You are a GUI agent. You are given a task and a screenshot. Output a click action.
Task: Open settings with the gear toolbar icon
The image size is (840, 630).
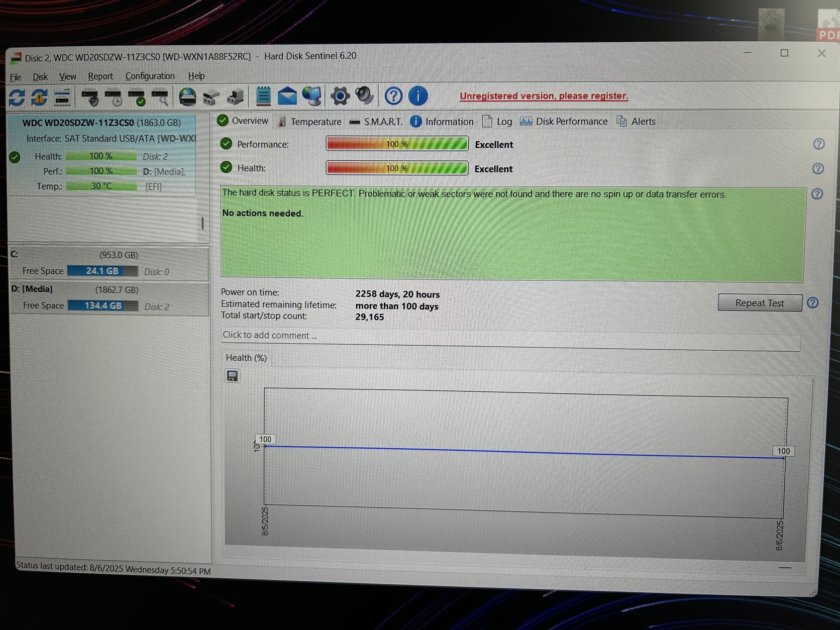coord(340,96)
